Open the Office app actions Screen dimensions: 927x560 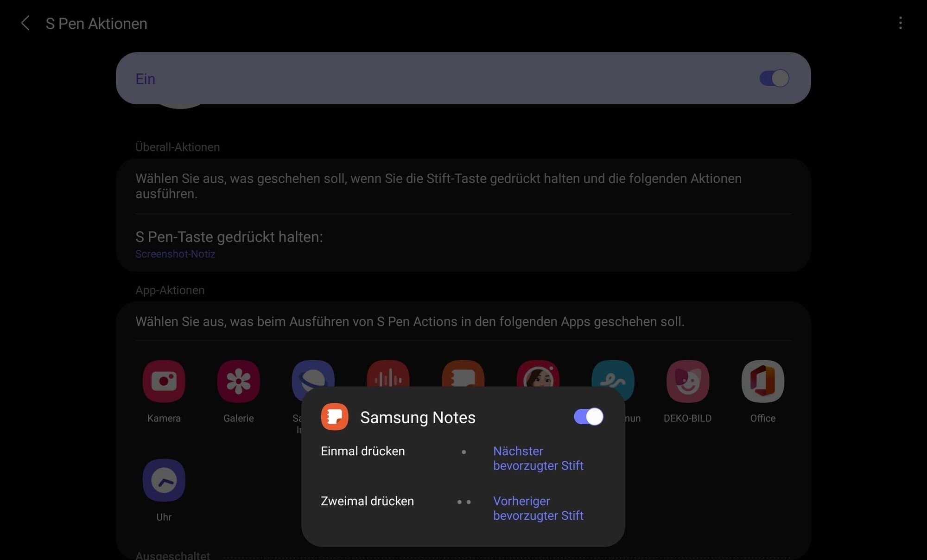click(763, 381)
